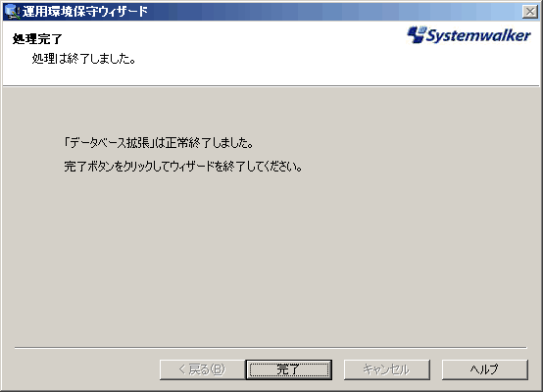This screenshot has height=392, width=543.
Task: Click the データベース拡張 success message line
Action: (x=158, y=143)
